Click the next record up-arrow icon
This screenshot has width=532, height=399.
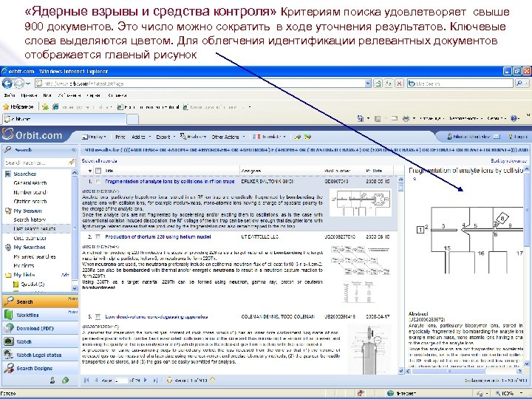coord(212,380)
